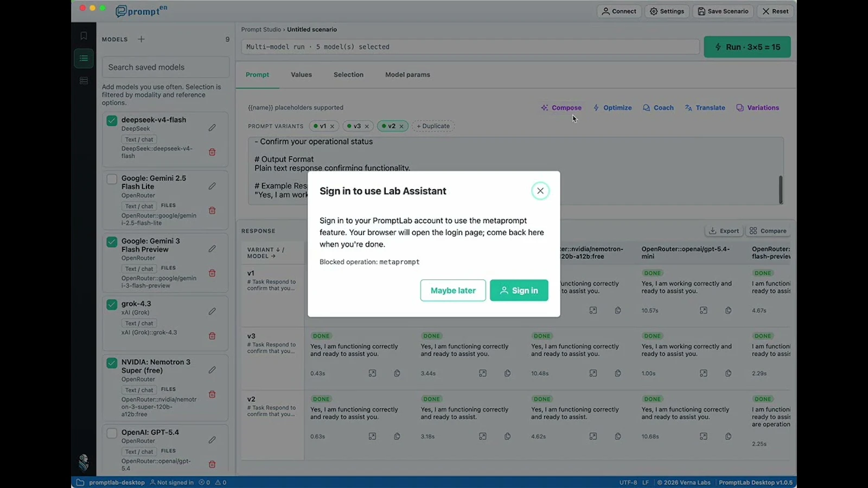
Task: Click promptlab-desktop folder in status bar
Action: coord(111,483)
